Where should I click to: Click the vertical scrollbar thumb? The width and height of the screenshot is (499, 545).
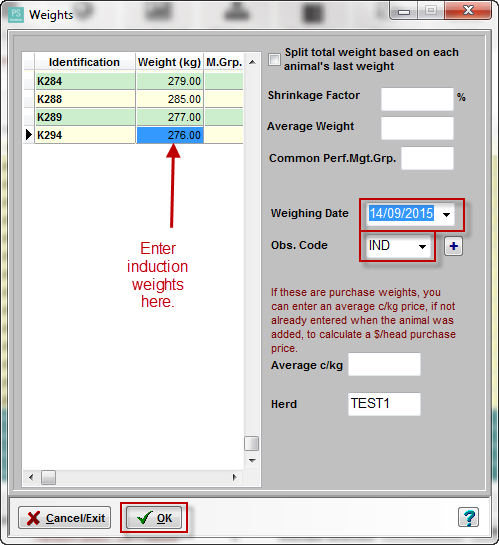252,444
